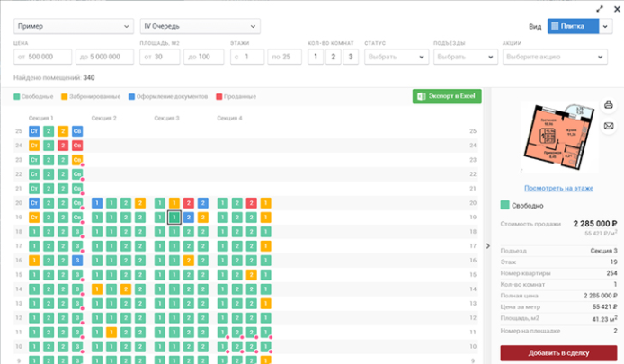Select the blue 2 tile in Section 3 floor 19
624x364 pixels.
coord(189,218)
